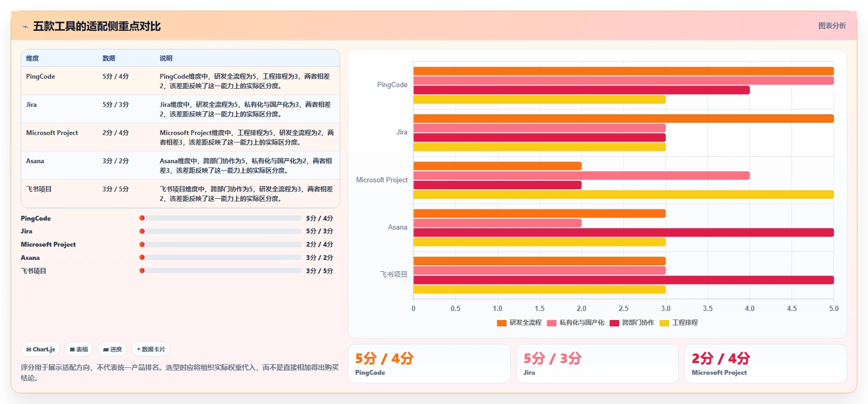Click the 维度 column header
This screenshot has width=868, height=404.
coord(32,58)
